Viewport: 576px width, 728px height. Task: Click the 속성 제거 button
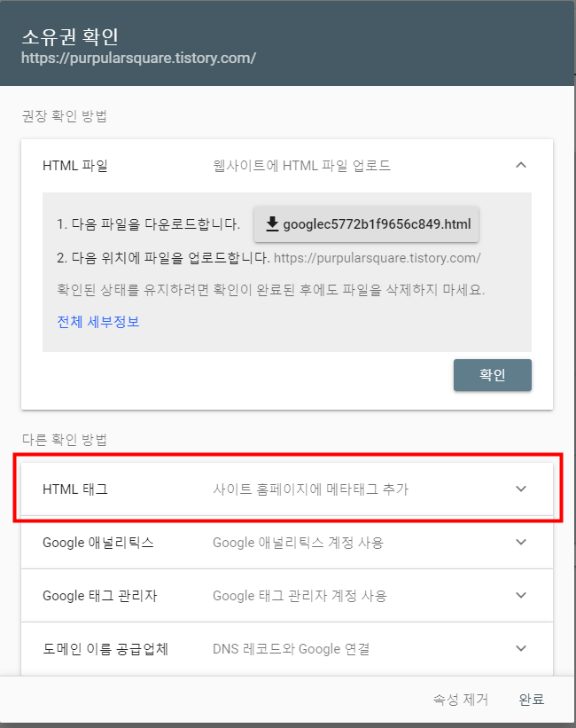(x=461, y=700)
